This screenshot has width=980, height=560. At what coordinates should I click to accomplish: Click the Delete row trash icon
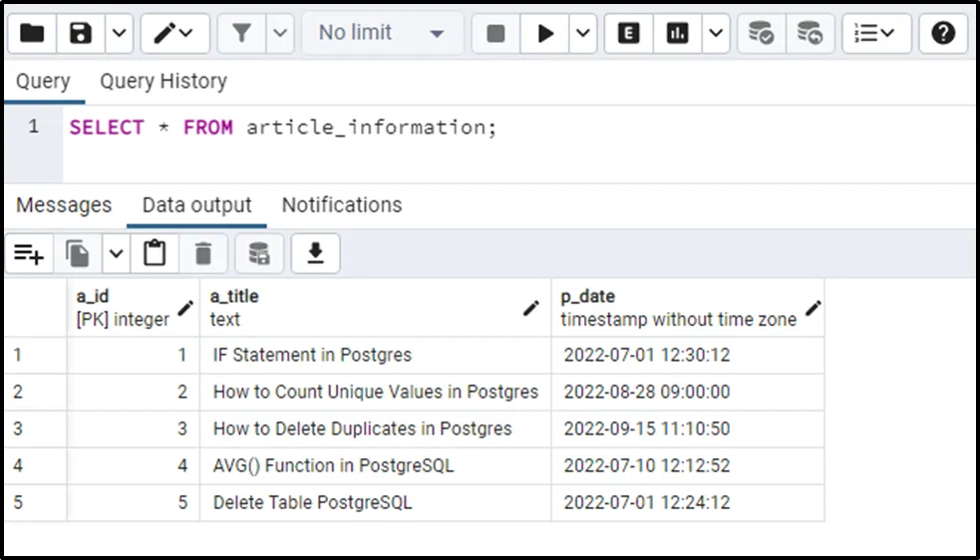[203, 254]
